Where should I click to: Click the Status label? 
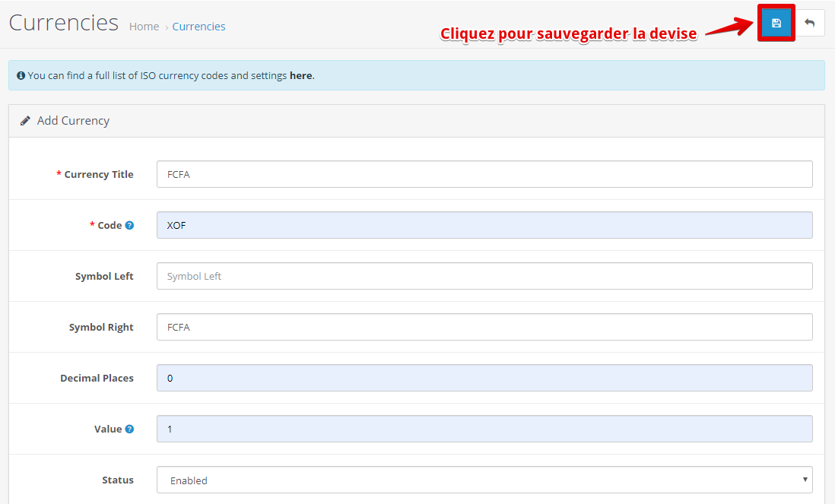click(x=118, y=480)
